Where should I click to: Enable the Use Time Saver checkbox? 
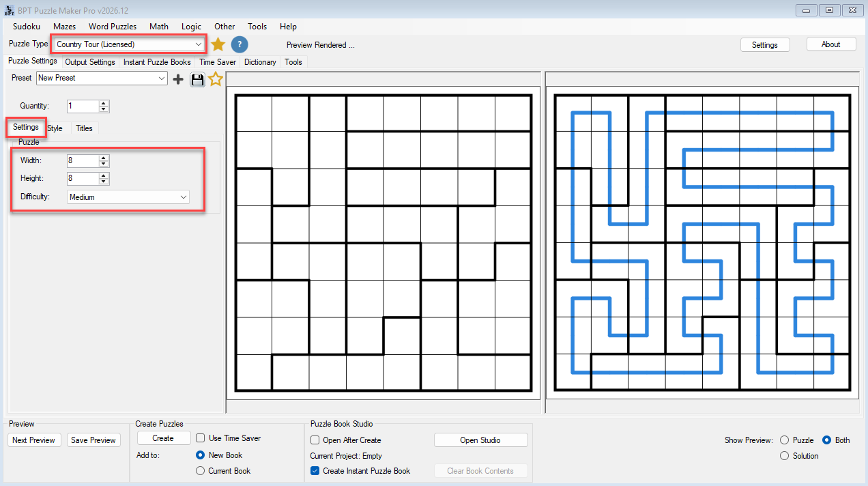click(x=201, y=438)
